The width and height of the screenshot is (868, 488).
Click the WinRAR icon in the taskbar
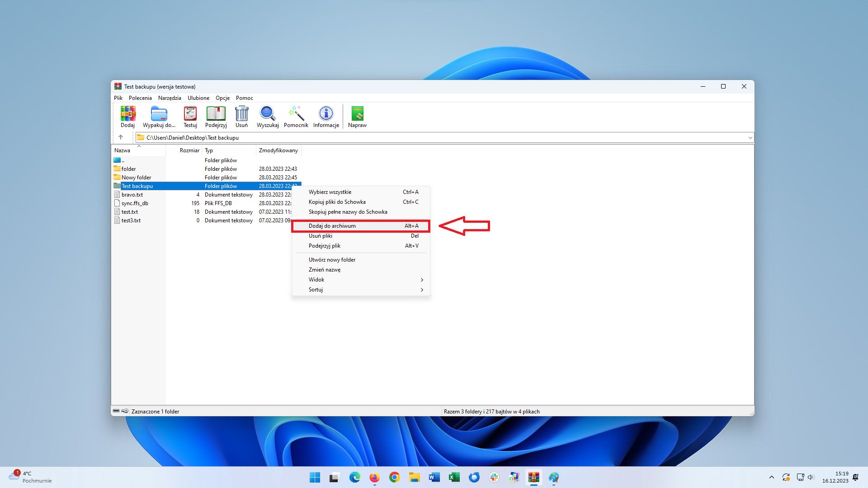(533, 477)
